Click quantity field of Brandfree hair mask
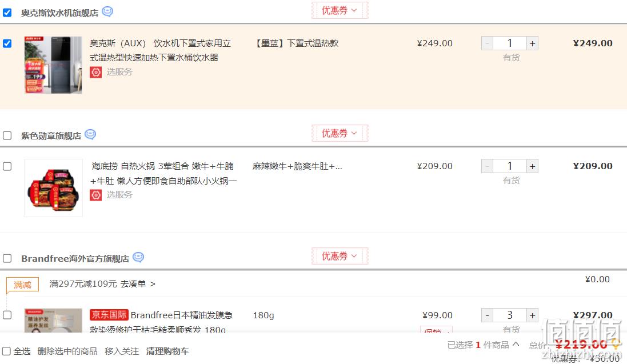The height and width of the screenshot is (364, 627). point(510,315)
